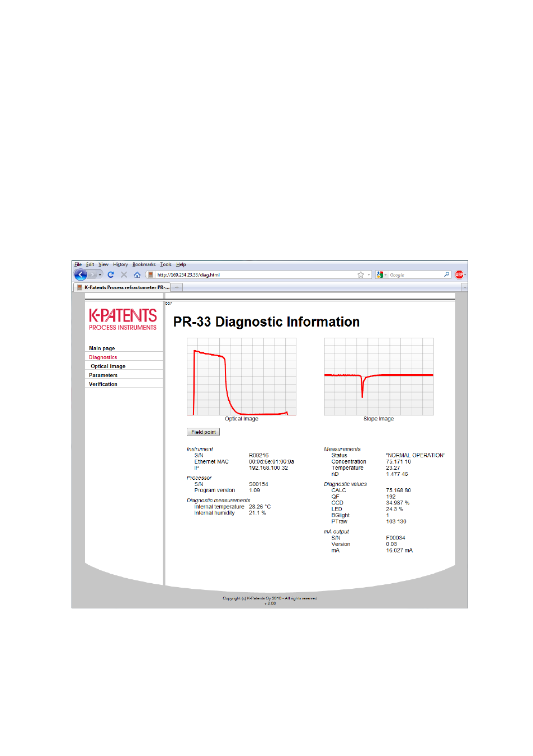Screen dimensions: 533x756
Task: Open the back/forward history dropdown arrow
Action: point(100,275)
